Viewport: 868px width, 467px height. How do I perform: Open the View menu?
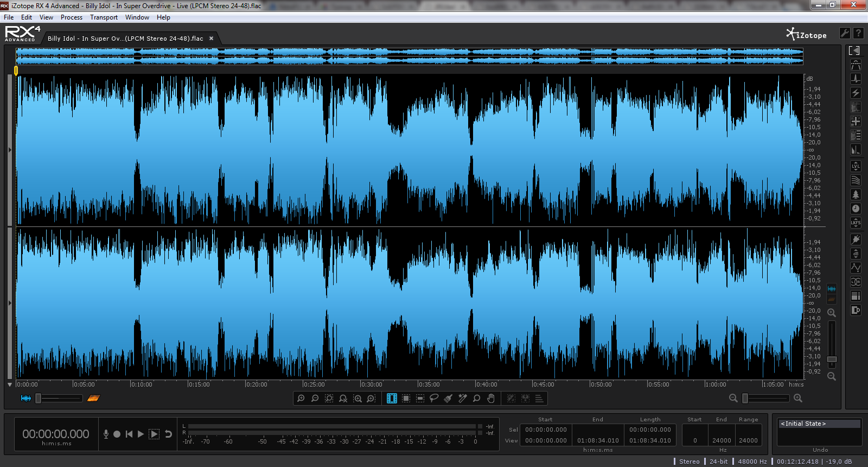click(x=46, y=17)
